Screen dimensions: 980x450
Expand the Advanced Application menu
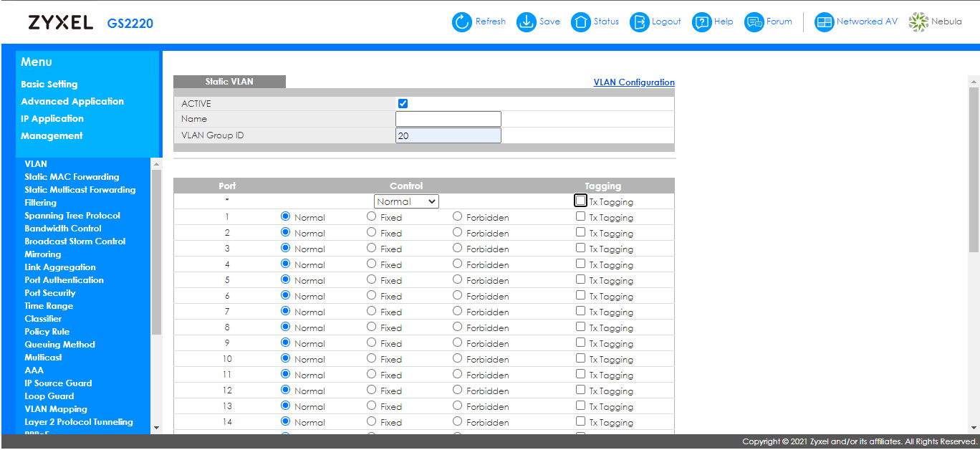click(72, 102)
